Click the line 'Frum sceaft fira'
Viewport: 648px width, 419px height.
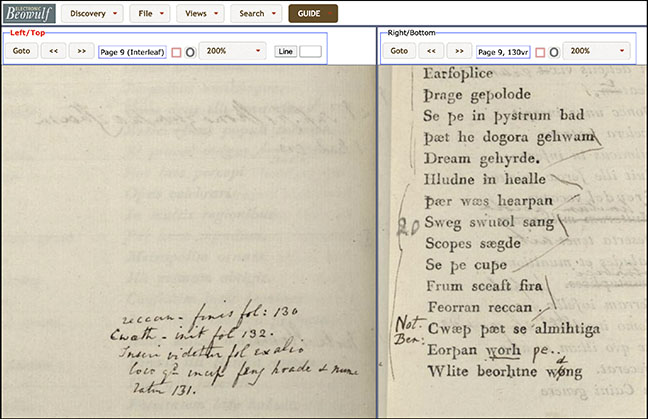pos(484,286)
